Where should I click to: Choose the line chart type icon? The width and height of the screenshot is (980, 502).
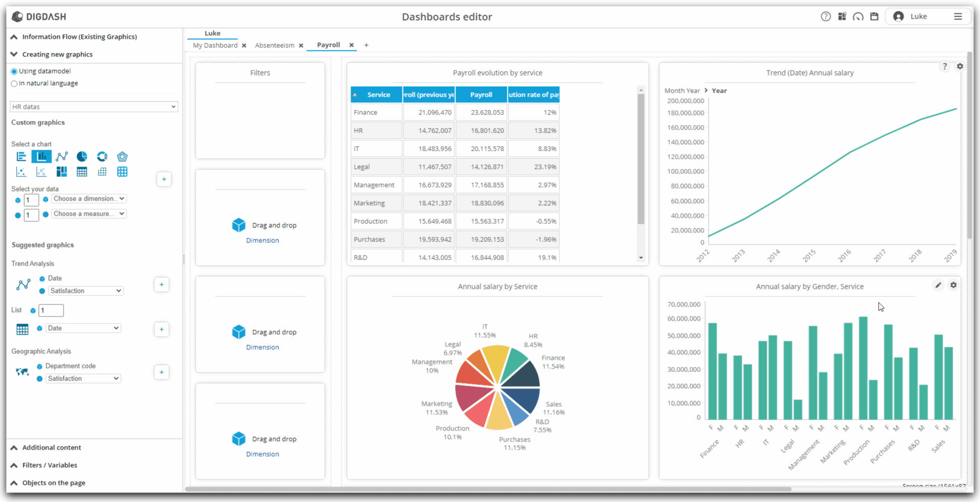coord(62,157)
